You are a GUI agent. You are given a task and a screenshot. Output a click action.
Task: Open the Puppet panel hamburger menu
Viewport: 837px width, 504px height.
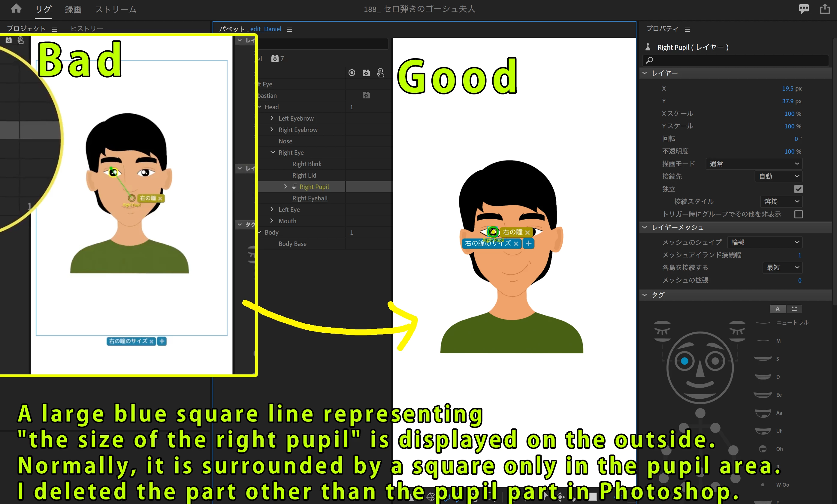click(289, 29)
